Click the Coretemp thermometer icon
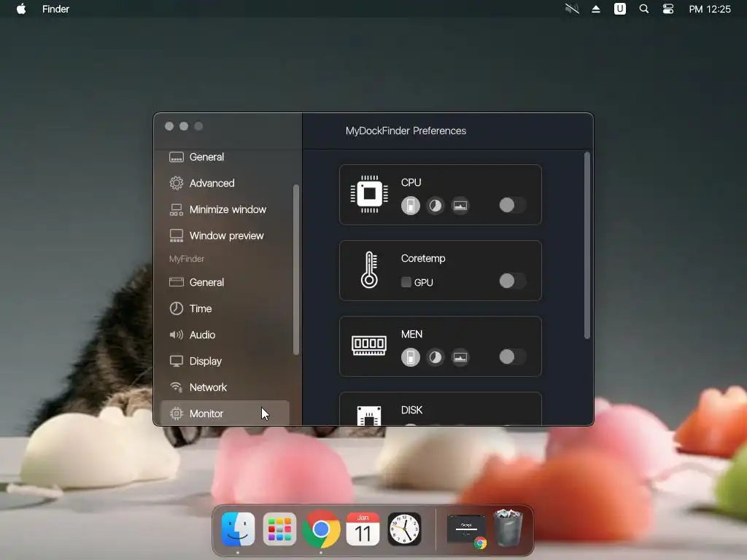Image resolution: width=747 pixels, height=560 pixels. click(369, 270)
